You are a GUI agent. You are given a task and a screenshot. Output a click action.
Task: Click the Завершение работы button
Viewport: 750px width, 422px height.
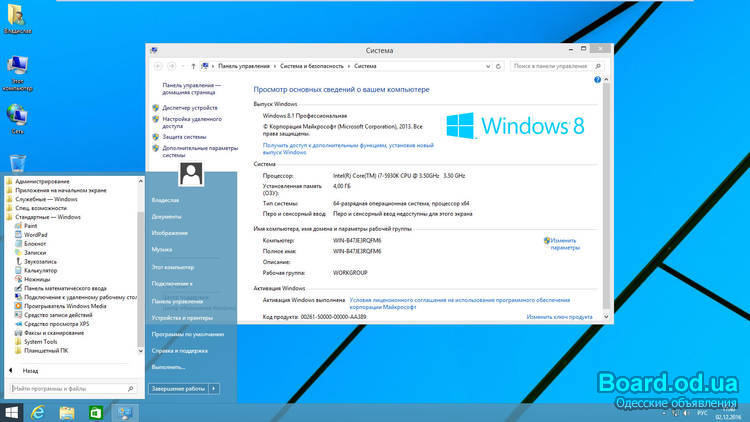point(178,389)
